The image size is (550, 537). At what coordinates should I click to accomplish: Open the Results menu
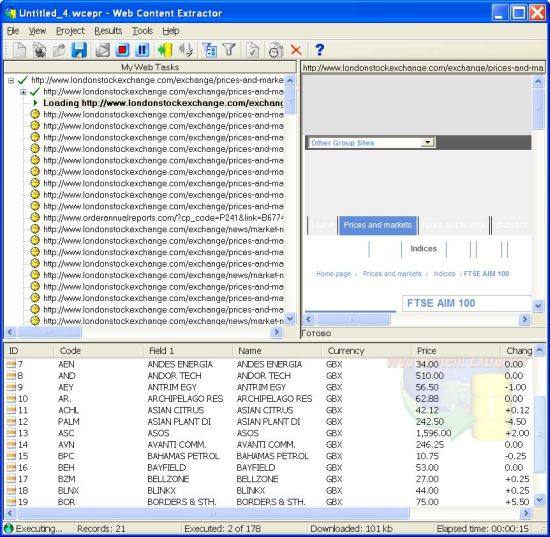108,31
